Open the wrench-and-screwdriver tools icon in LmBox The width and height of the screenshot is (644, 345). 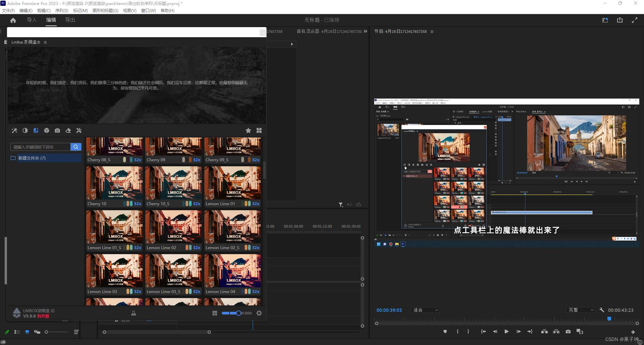(79, 130)
